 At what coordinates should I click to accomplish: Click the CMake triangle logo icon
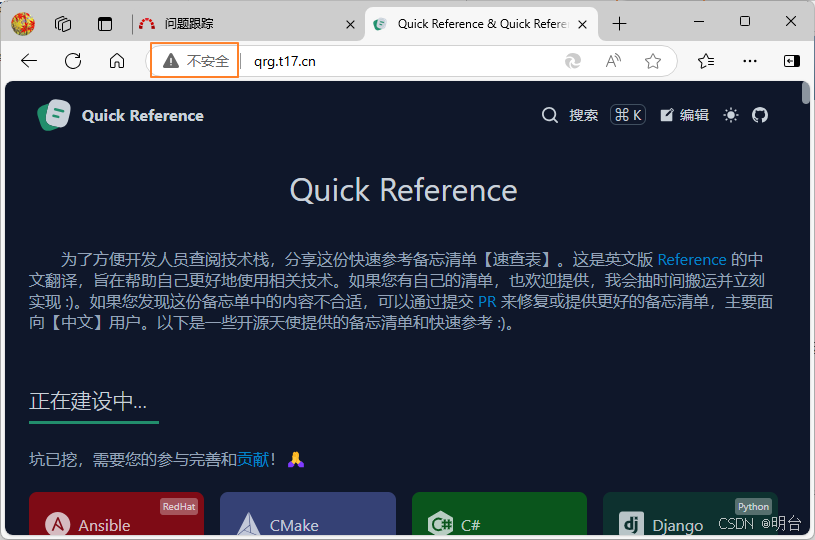click(x=249, y=524)
